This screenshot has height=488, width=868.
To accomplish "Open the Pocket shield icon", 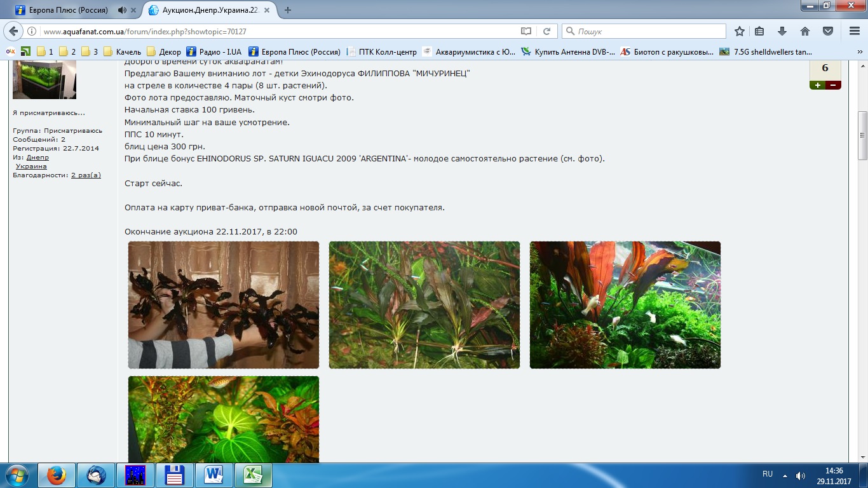I will pyautogui.click(x=827, y=31).
